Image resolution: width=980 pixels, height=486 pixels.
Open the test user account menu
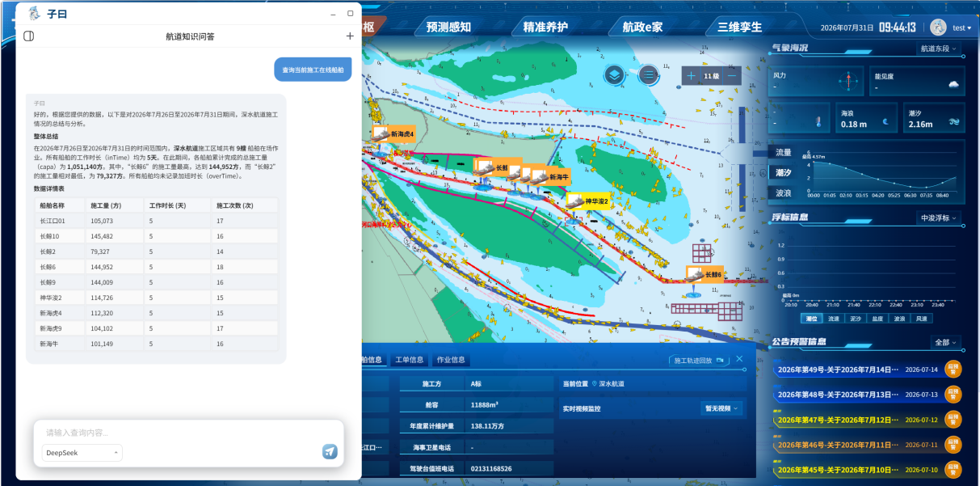tap(961, 27)
